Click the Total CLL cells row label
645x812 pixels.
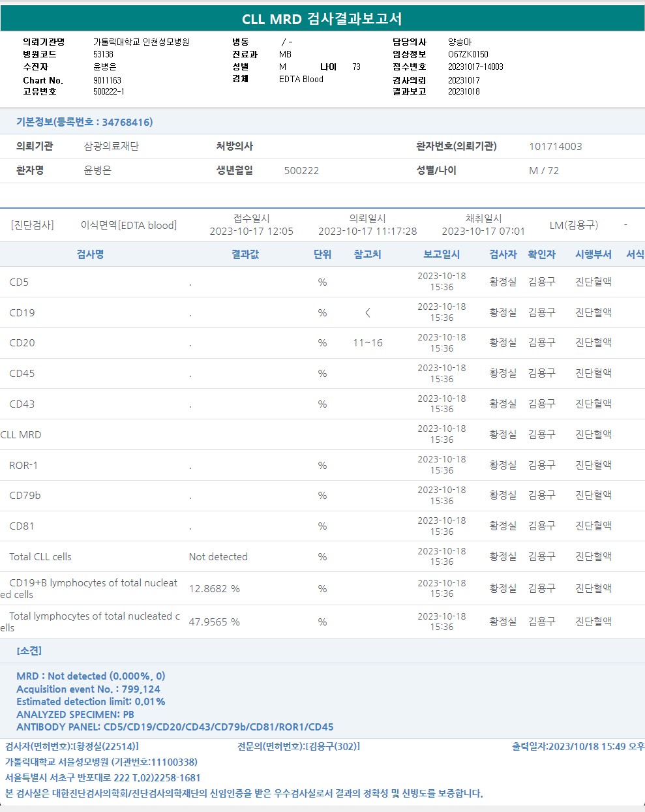40,557
